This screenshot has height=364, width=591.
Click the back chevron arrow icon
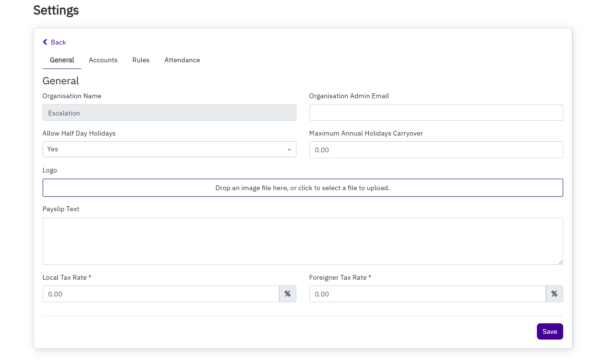[x=45, y=42]
